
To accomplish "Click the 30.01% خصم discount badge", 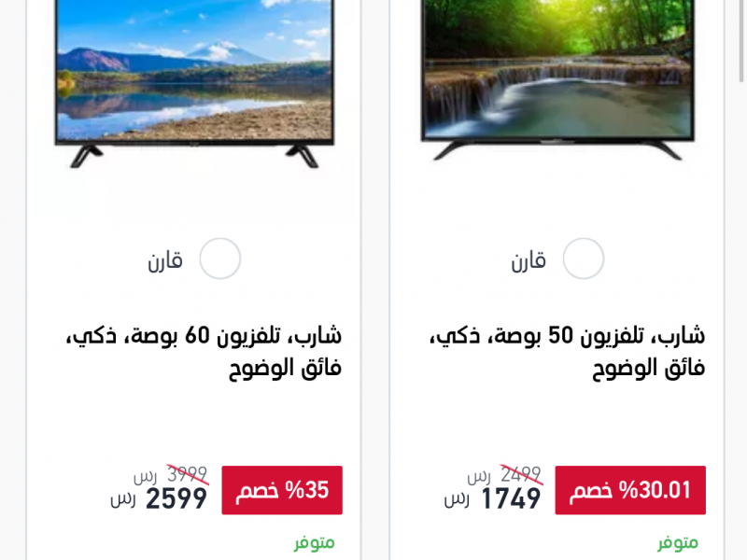I will [630, 490].
